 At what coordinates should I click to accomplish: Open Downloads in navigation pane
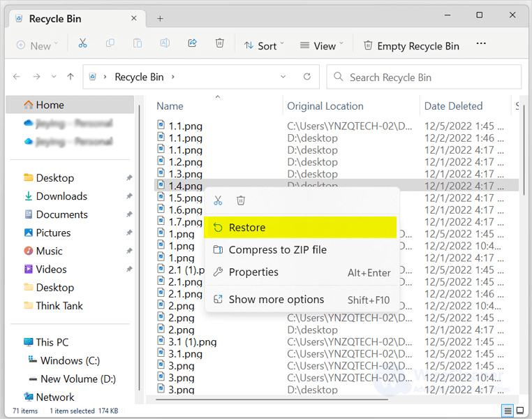click(x=61, y=196)
